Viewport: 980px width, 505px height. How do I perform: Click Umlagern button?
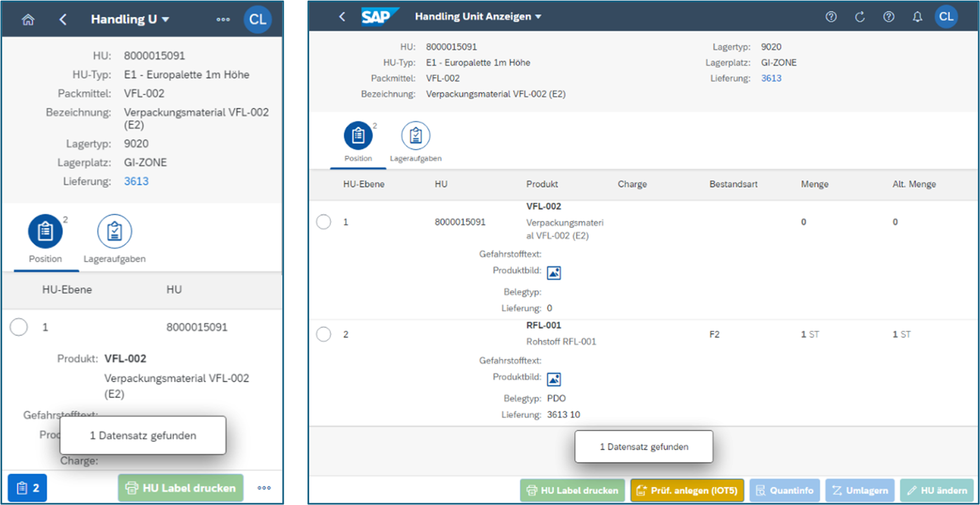(860, 490)
